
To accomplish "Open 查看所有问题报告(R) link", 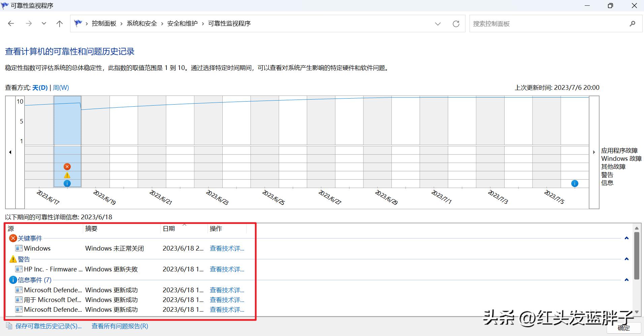I will (120, 326).
